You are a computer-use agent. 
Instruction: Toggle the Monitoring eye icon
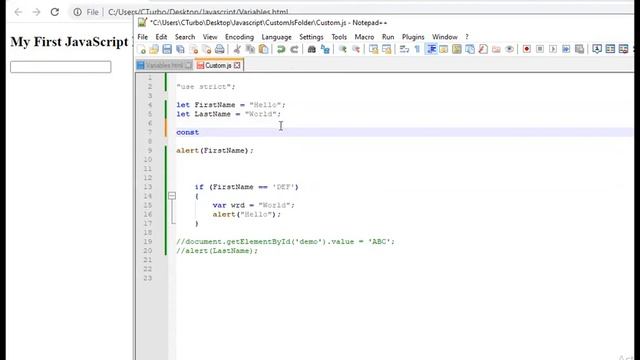coord(509,49)
